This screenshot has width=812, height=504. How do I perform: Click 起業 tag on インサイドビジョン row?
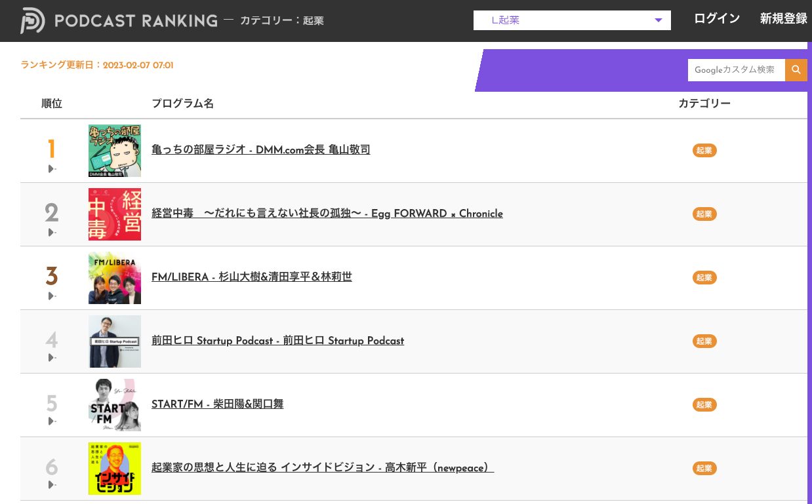pyautogui.click(x=704, y=469)
